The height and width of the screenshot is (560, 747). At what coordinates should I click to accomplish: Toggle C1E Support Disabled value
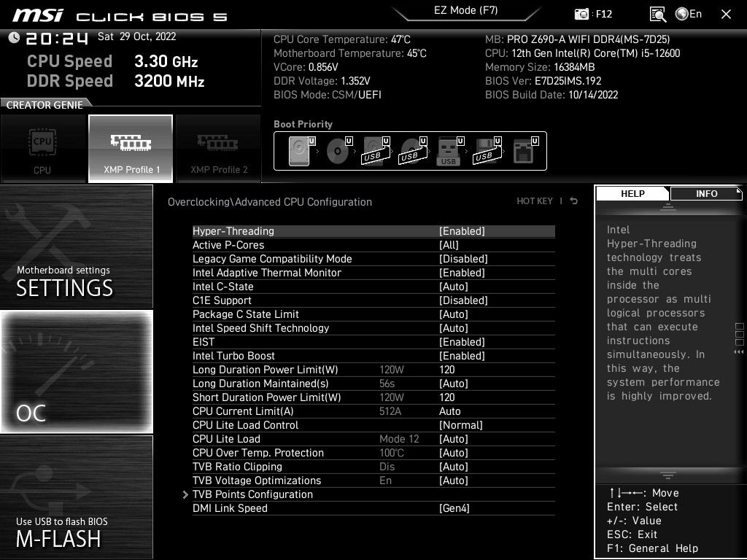coord(463,300)
